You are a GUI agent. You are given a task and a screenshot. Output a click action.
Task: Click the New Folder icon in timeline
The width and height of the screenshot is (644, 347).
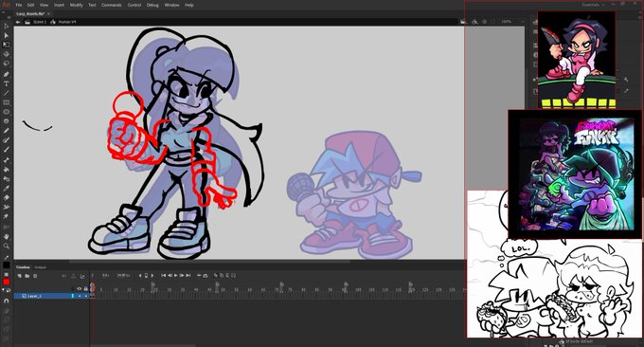(27, 276)
